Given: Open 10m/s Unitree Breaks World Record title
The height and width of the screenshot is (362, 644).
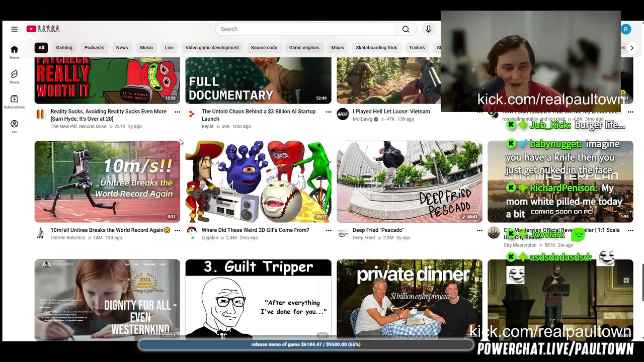Looking at the screenshot, I should [110, 230].
